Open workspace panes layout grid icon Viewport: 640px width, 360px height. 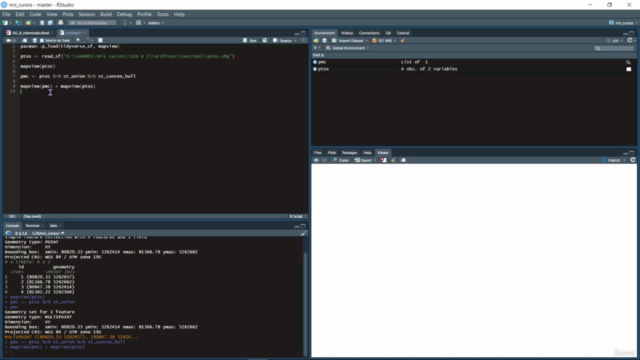(x=139, y=23)
